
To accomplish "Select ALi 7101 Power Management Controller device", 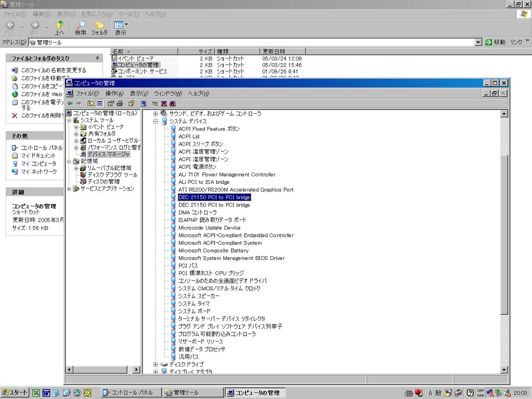I will point(227,174).
